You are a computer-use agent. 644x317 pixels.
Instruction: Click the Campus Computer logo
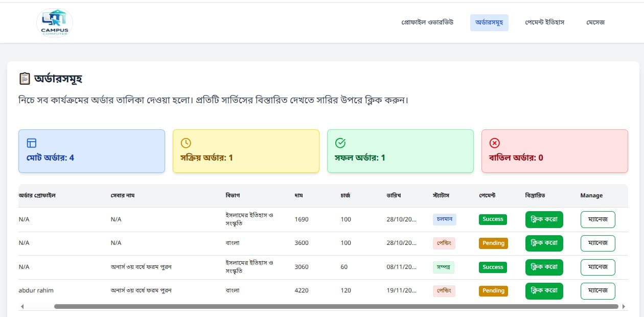pos(54,22)
